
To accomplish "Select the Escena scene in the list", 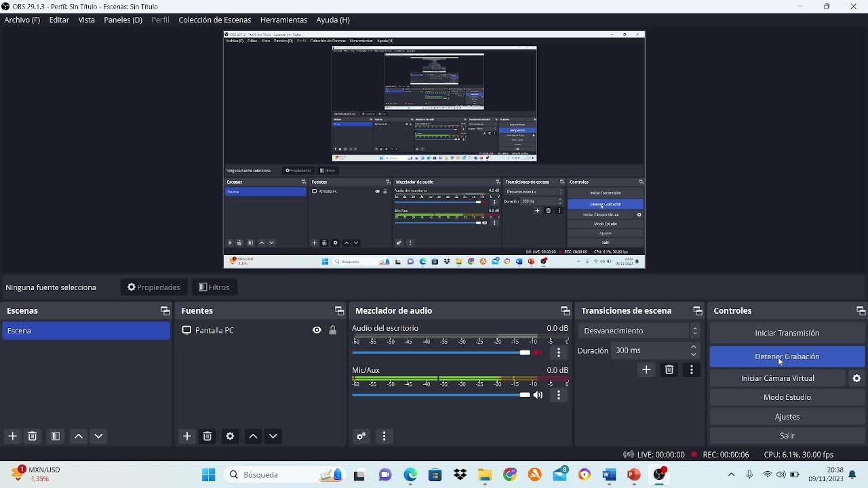I will coord(86,331).
